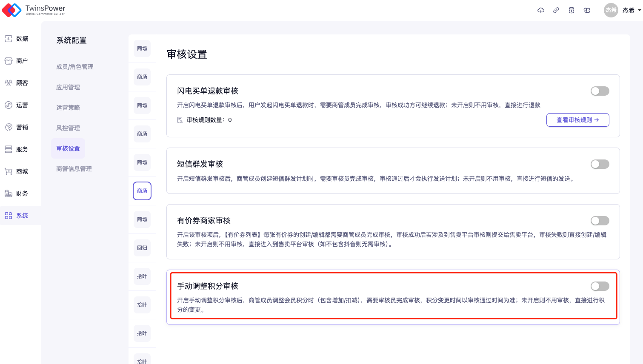Viewport: 643px width, 364px height.
Task: Click the 杰希 round user avatar
Action: 611,10
